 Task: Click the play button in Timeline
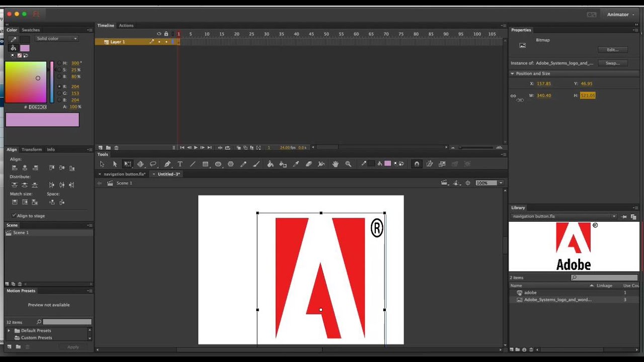point(196,148)
